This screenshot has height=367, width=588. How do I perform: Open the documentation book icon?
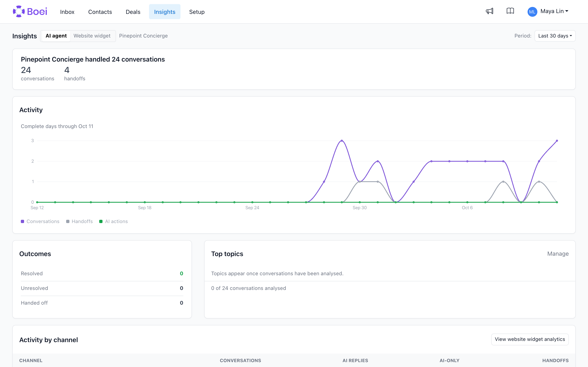[x=510, y=11]
